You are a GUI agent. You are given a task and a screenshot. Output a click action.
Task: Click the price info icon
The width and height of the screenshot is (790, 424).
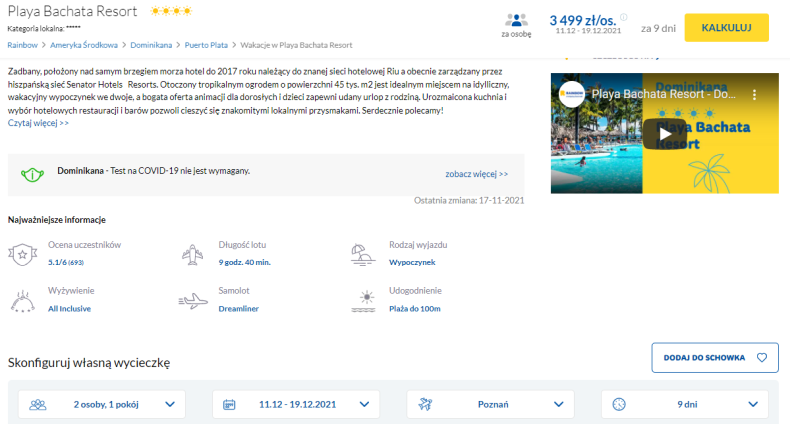click(624, 17)
